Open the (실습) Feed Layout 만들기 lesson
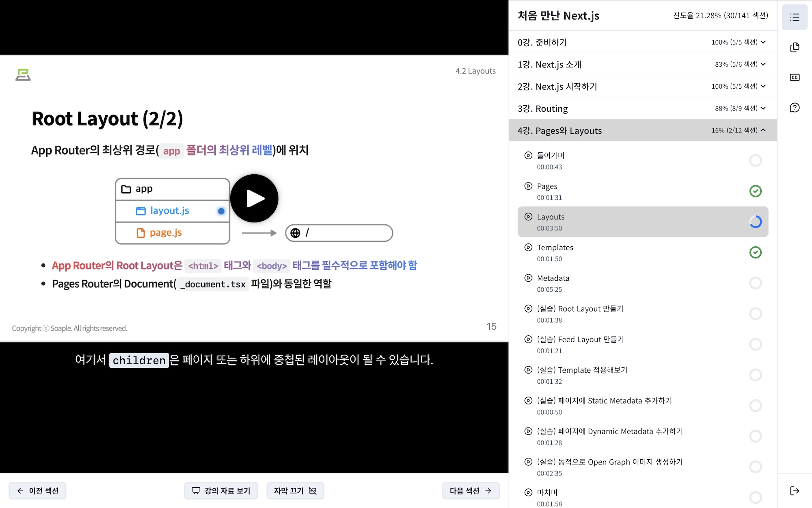Image resolution: width=812 pixels, height=508 pixels. [x=580, y=339]
